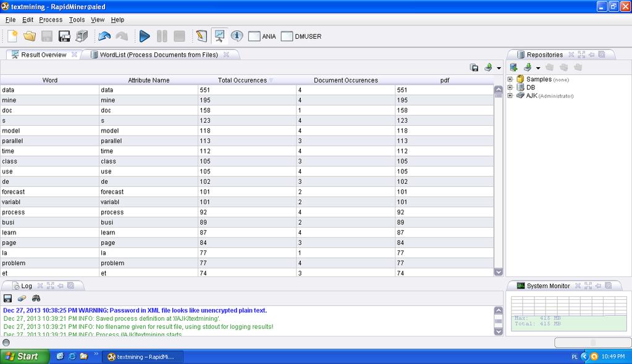
Task: Expand the DB repository node
Action: point(510,88)
